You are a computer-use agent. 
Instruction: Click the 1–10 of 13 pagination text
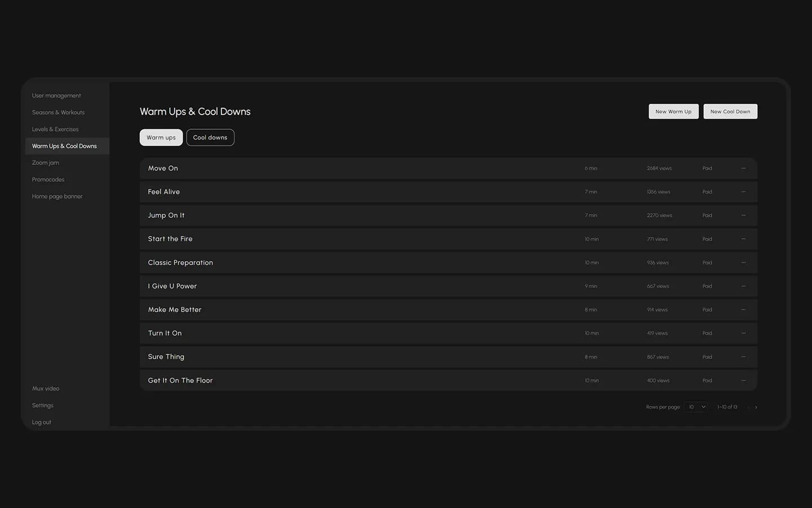[727, 407]
